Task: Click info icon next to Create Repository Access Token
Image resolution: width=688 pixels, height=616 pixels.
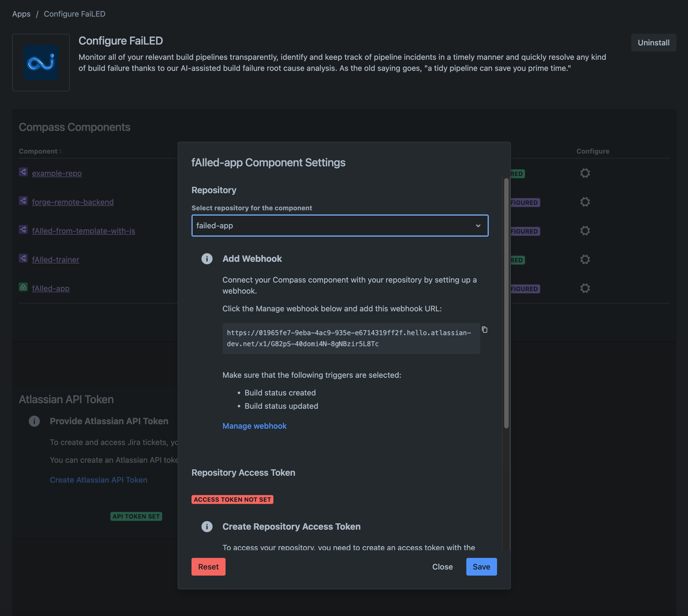Action: (207, 526)
